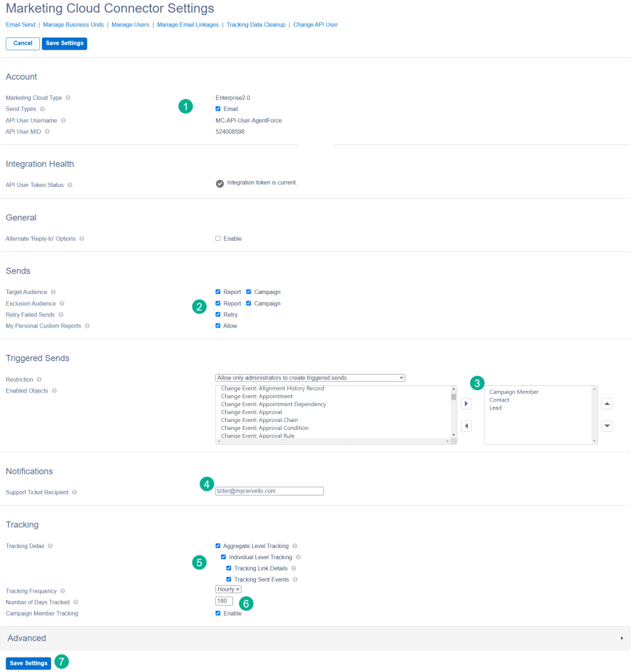Click help icon next to Tracking Frequency
Image resolution: width=632 pixels, height=672 pixels.
(x=63, y=591)
